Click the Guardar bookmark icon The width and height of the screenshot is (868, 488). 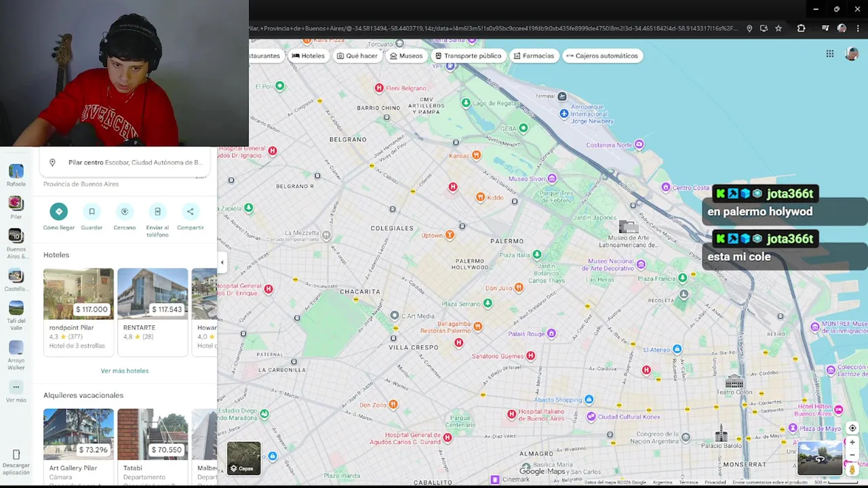tap(92, 211)
